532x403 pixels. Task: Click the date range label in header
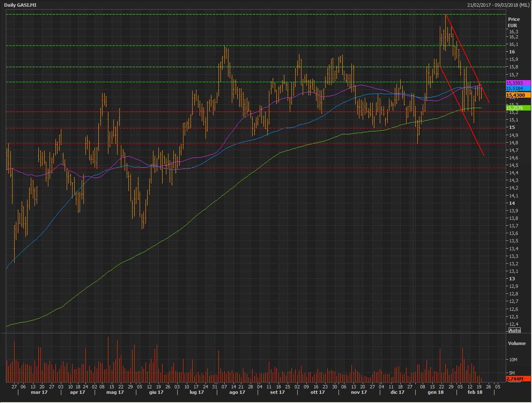(498, 5)
